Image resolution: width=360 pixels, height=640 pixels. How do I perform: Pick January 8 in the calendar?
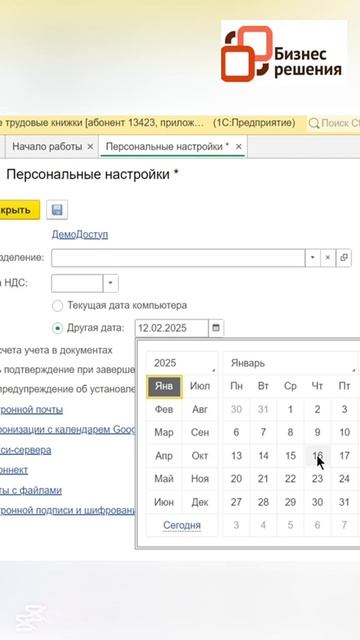click(290, 432)
